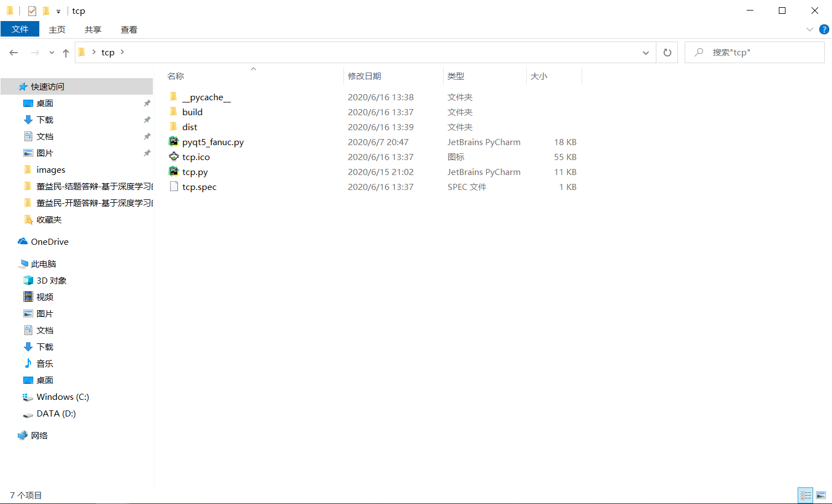The width and height of the screenshot is (832, 504).
Task: Select OneDrive in the sidebar
Action: [x=49, y=241]
